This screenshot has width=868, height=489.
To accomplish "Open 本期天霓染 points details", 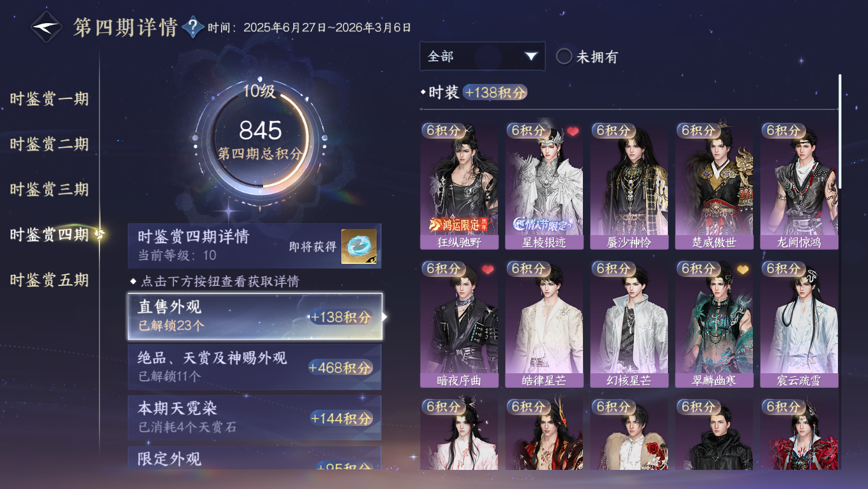I will tap(254, 418).
